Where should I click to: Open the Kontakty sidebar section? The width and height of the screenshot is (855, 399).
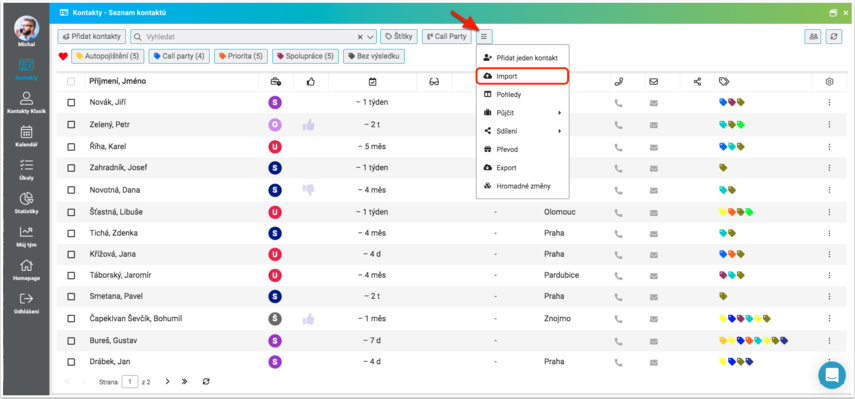(26, 69)
